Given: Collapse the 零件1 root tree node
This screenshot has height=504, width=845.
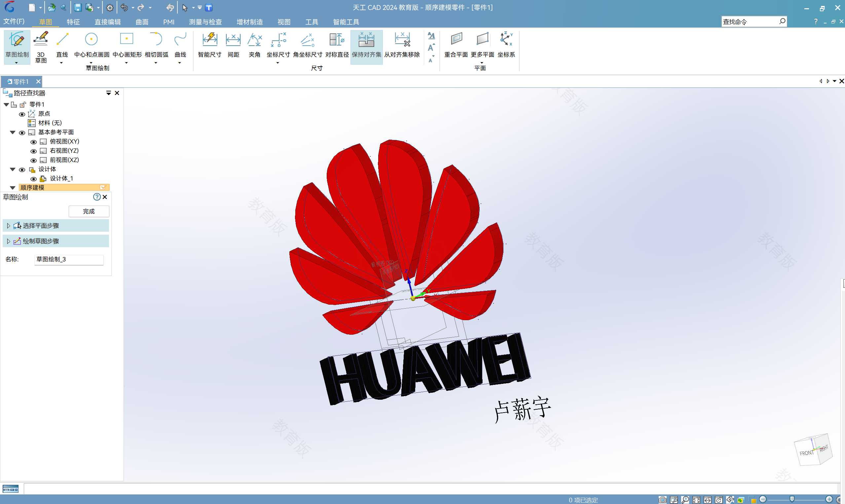Looking at the screenshot, I should [6, 105].
